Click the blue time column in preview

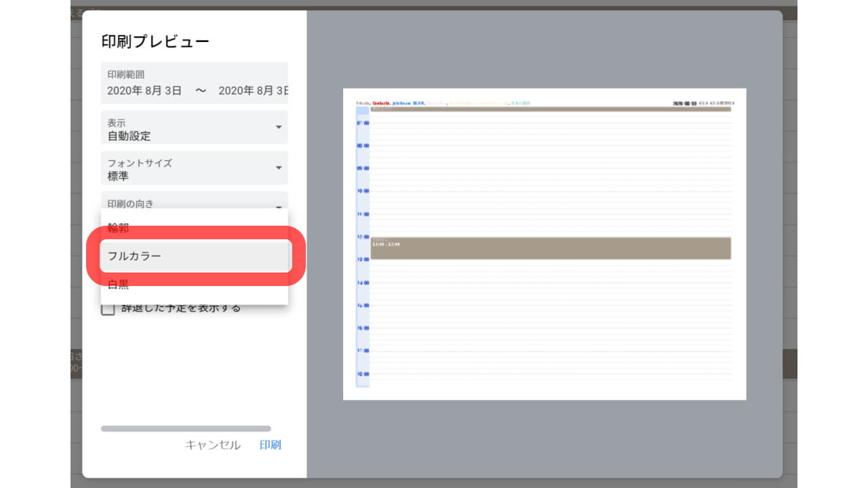pos(363,247)
